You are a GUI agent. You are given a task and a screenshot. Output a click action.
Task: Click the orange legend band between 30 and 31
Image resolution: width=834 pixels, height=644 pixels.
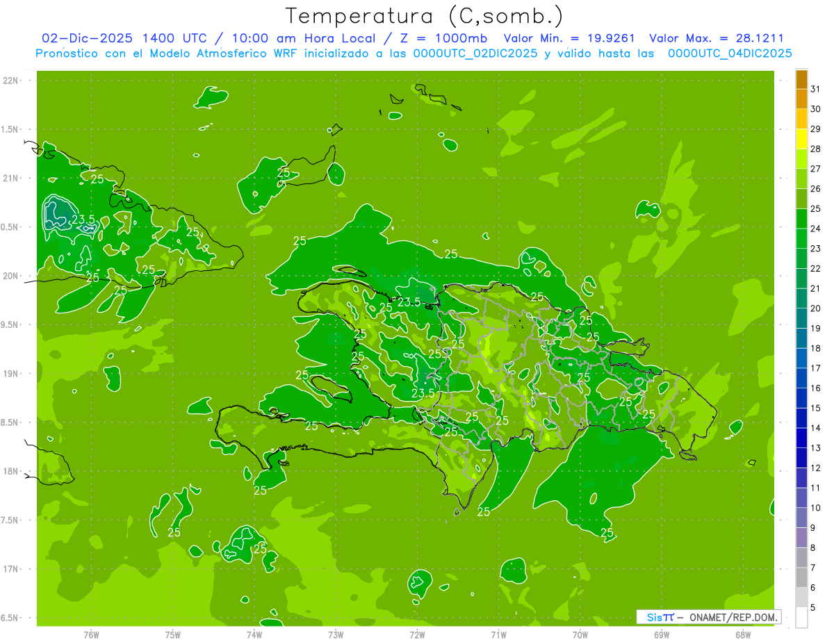point(801,99)
